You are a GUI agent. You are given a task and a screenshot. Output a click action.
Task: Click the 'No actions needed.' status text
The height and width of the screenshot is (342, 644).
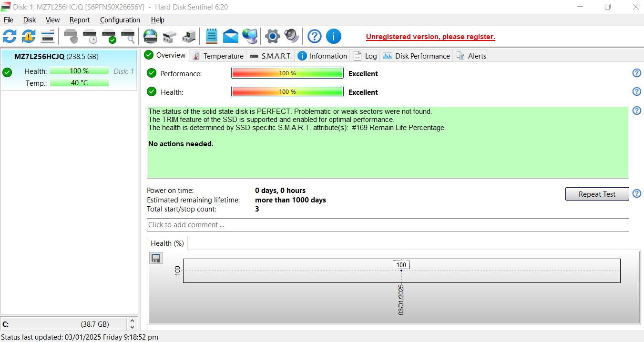(181, 144)
